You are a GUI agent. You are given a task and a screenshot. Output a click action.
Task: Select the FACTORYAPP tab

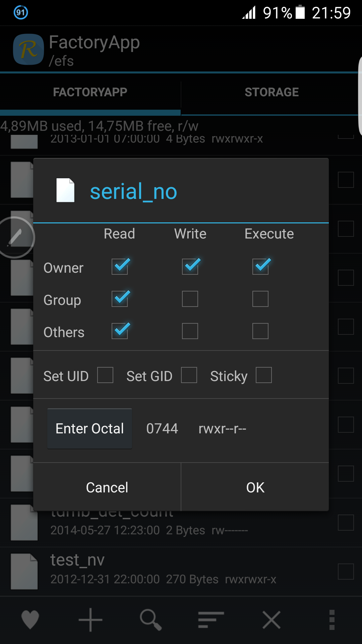click(90, 92)
